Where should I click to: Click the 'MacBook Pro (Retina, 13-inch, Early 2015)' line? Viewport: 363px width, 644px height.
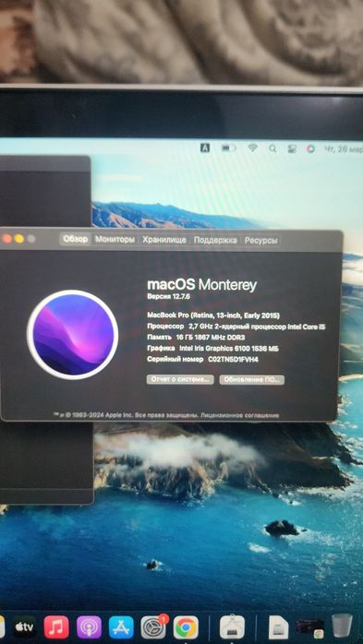click(x=213, y=316)
